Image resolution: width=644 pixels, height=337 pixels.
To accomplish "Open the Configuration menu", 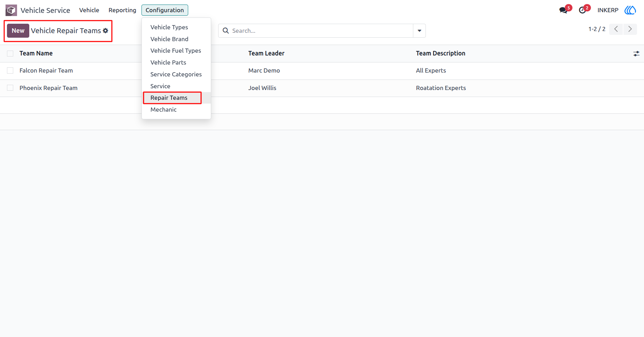I will [164, 10].
